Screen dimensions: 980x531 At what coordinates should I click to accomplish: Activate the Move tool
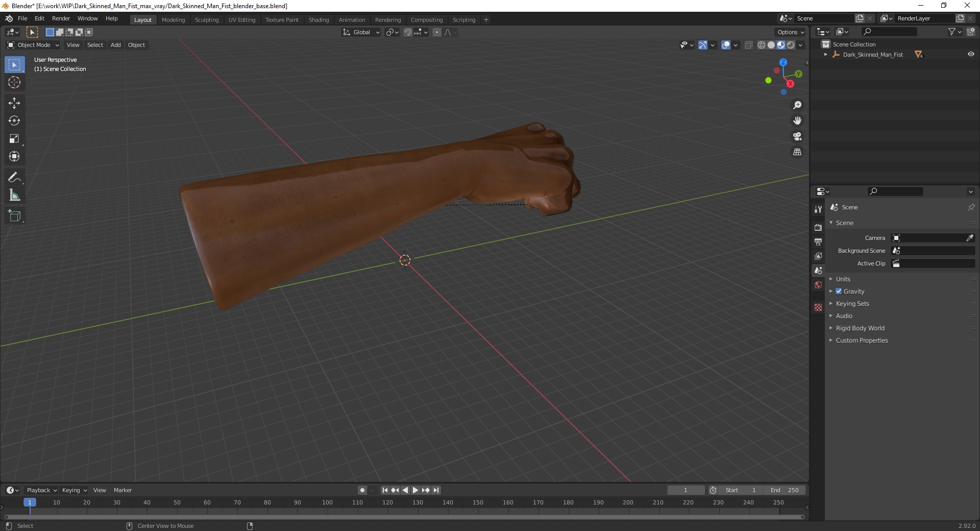pyautogui.click(x=14, y=103)
